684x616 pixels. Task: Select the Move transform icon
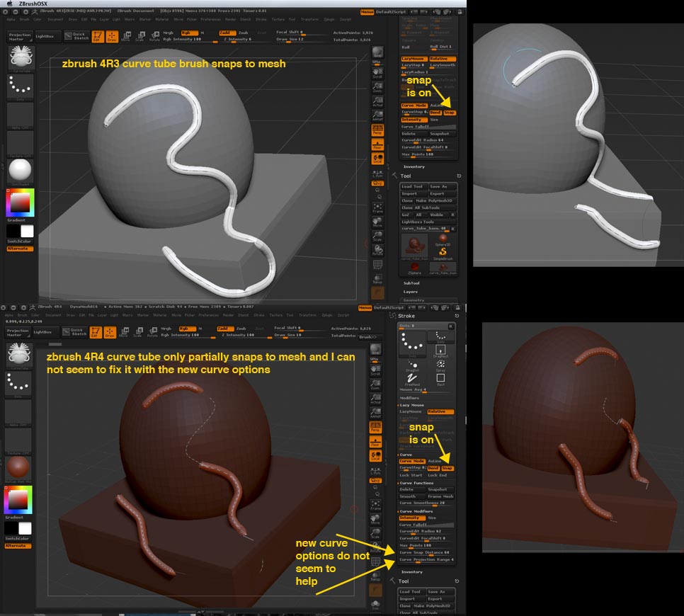tap(126, 35)
